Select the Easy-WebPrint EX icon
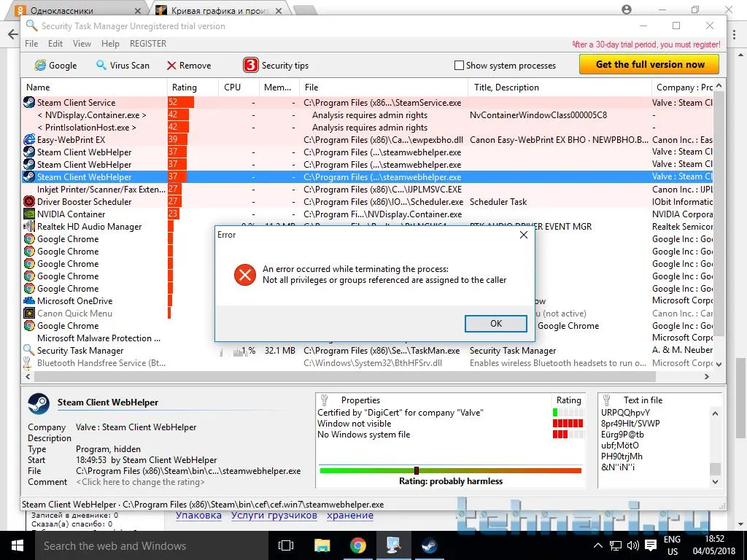The height and width of the screenshot is (560, 747). (x=29, y=139)
